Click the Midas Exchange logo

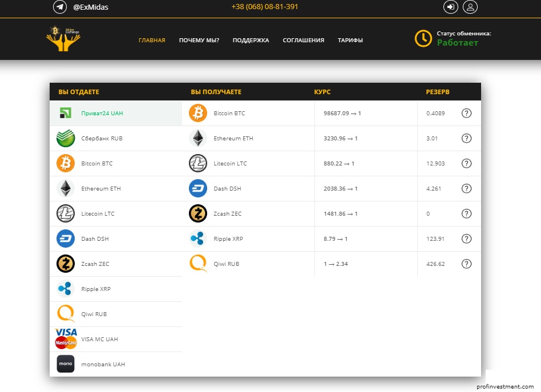(63, 39)
